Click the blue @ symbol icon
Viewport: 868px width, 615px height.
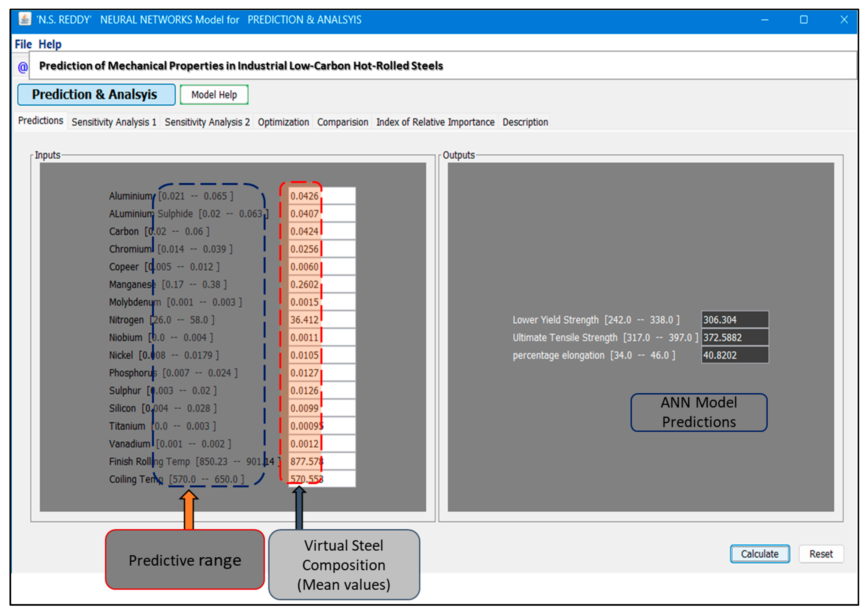coord(22,67)
